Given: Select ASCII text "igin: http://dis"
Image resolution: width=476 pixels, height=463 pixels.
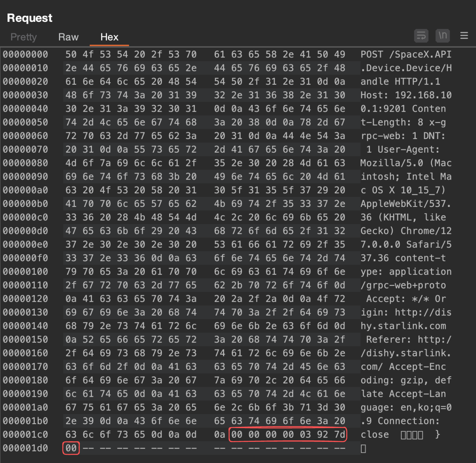Looking at the screenshot, I should tap(406, 312).
